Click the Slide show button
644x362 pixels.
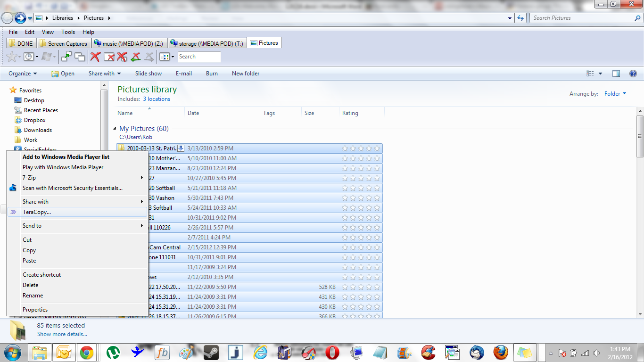[x=148, y=74]
